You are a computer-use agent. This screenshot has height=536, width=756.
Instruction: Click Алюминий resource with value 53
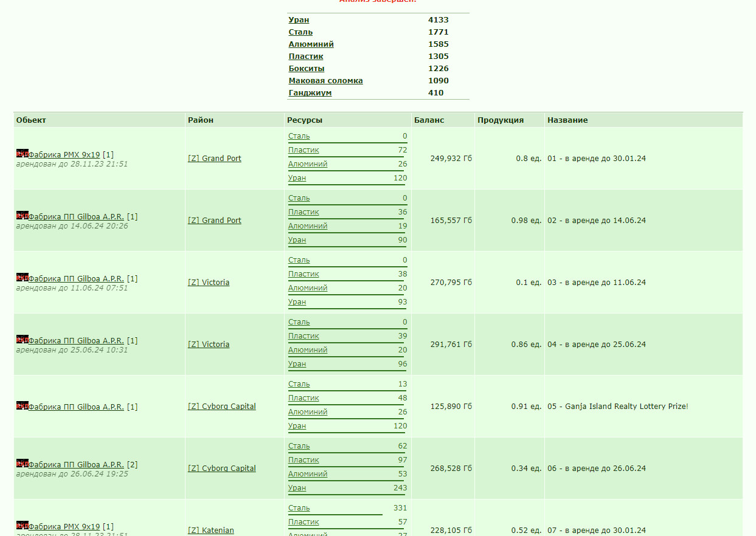[x=308, y=474]
